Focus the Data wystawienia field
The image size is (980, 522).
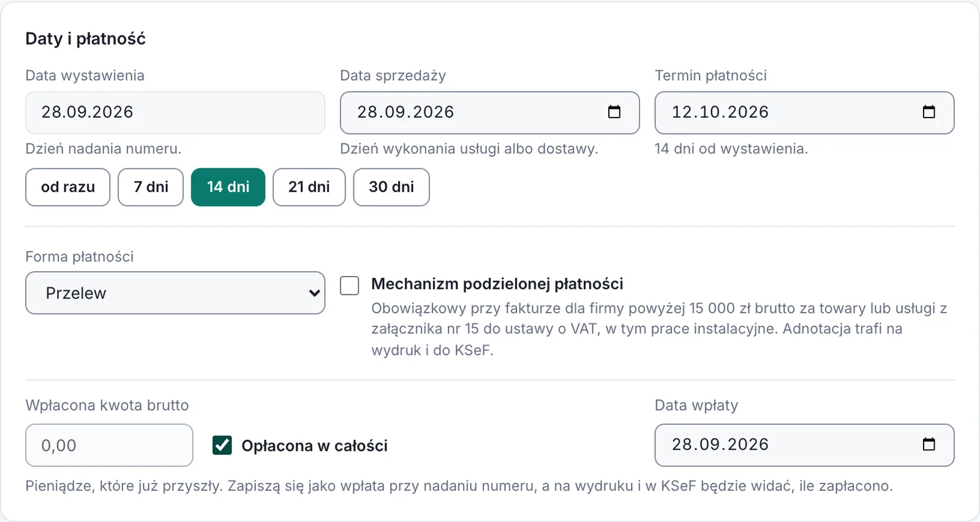(x=175, y=113)
